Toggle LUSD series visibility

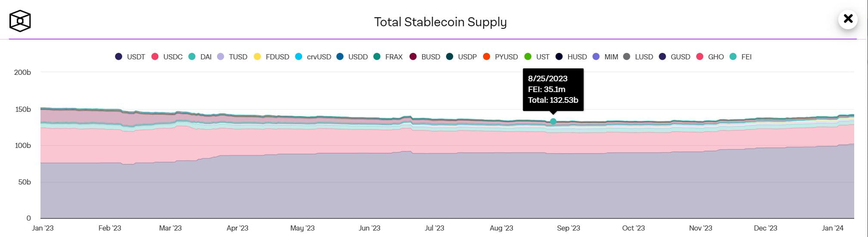(639, 57)
